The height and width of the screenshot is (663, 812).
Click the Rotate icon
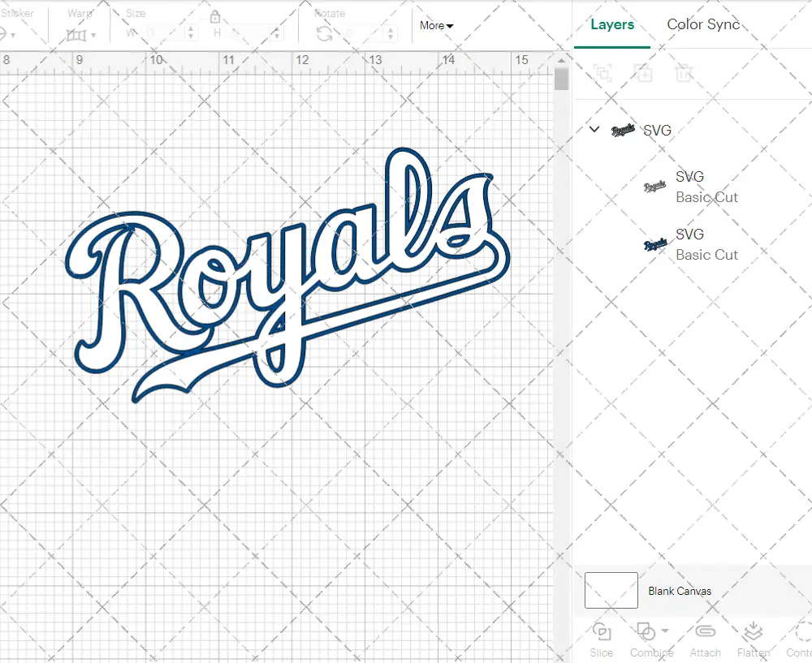click(325, 34)
